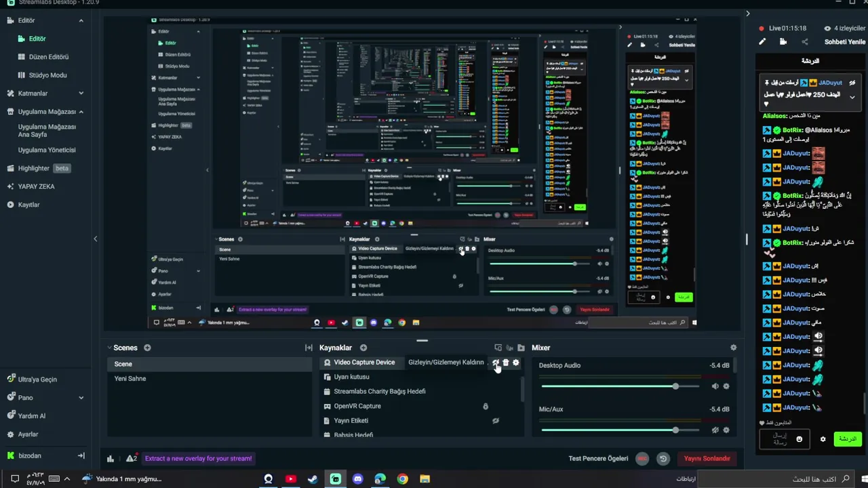Open Discord from taskbar
Image resolution: width=868 pixels, height=488 pixels.
(357, 479)
